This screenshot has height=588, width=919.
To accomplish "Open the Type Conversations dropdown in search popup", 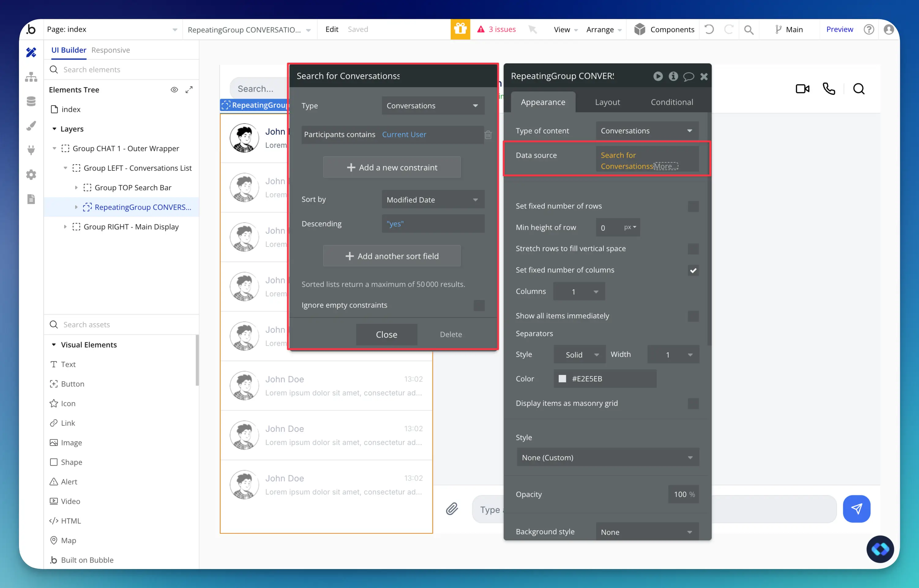I will coord(433,106).
